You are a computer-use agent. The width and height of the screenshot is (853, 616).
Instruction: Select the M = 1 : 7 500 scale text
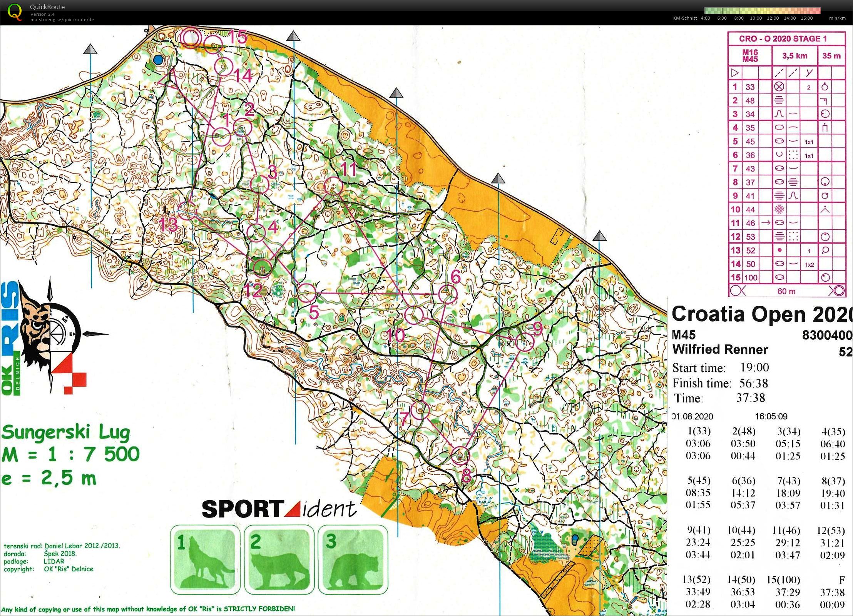(x=70, y=454)
